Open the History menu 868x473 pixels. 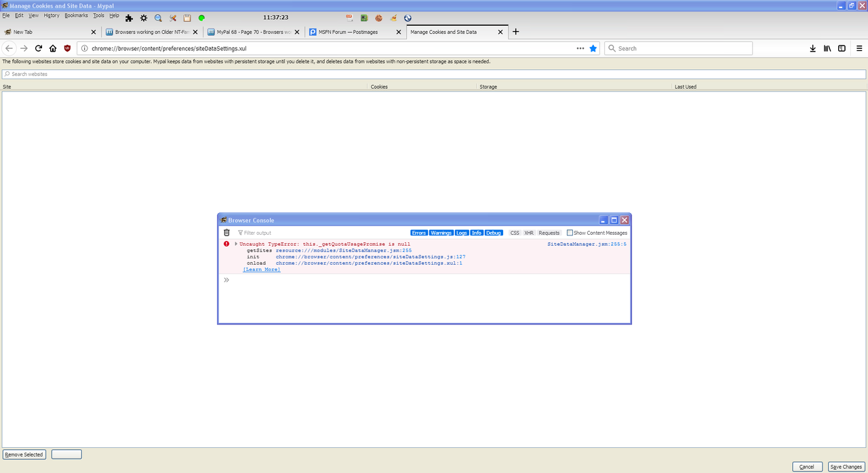[52, 15]
